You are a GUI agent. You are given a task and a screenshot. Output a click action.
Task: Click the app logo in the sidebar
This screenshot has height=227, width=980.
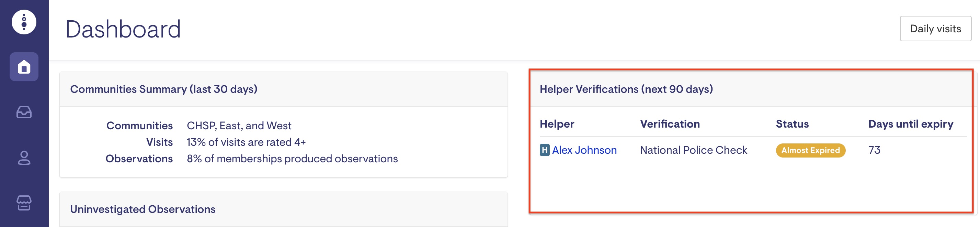(24, 22)
